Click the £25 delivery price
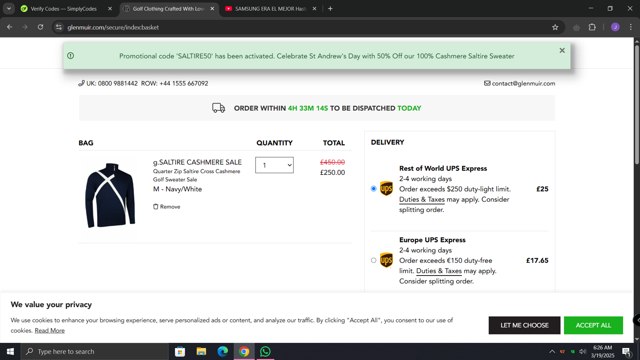Viewport: 640px width, 360px height. (542, 189)
